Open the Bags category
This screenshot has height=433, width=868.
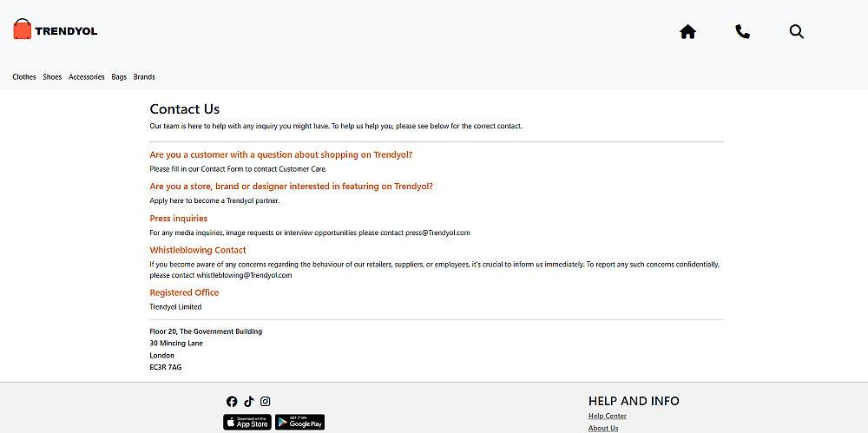pyautogui.click(x=119, y=77)
